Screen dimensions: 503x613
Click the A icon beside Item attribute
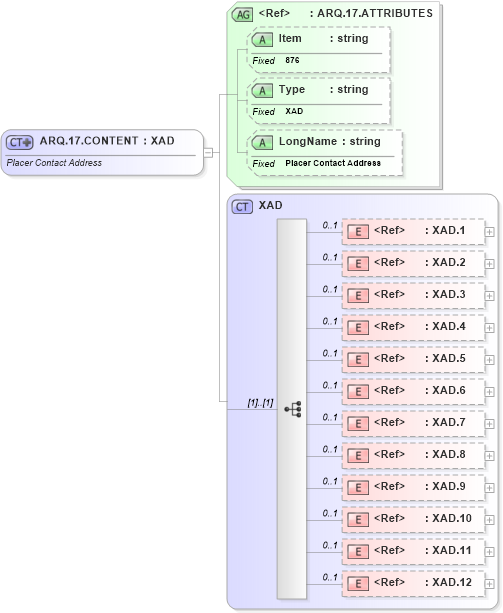(x=262, y=40)
